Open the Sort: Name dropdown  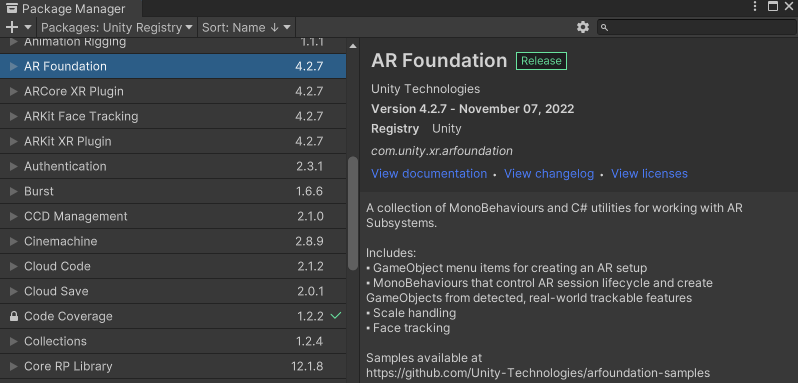246,27
